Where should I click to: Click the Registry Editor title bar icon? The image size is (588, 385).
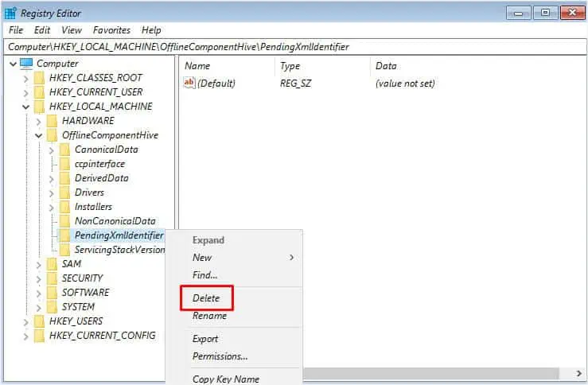pyautogui.click(x=11, y=13)
